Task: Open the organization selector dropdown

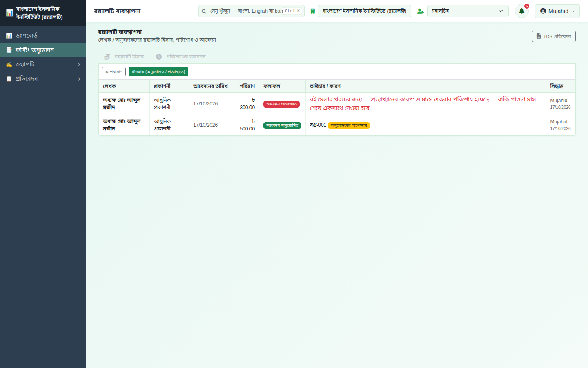Action: 365,11
